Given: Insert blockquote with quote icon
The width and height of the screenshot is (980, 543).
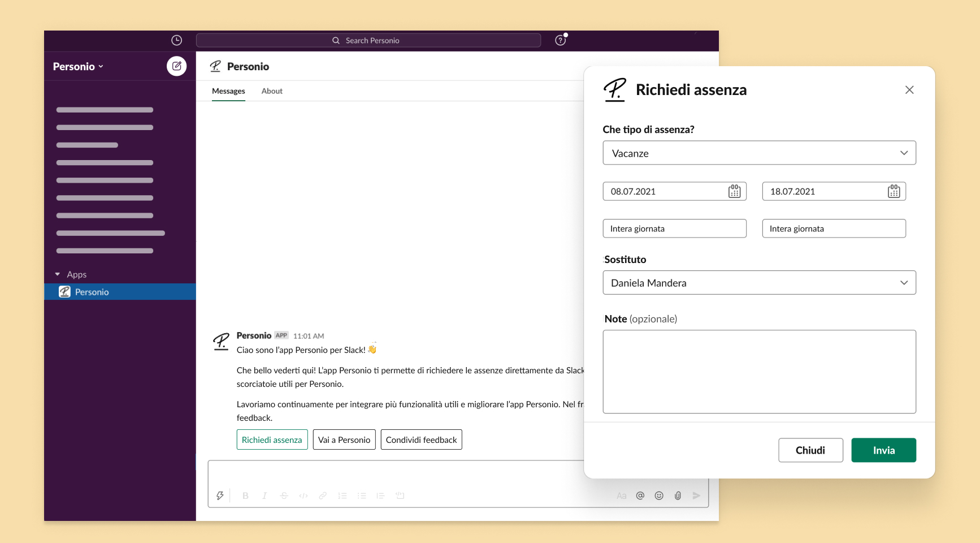Looking at the screenshot, I should 380,495.
